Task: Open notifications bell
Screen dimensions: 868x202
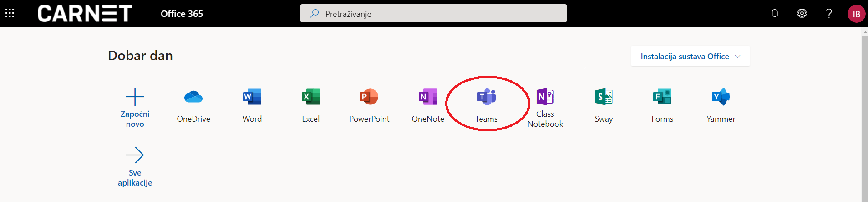Action: coord(775,13)
